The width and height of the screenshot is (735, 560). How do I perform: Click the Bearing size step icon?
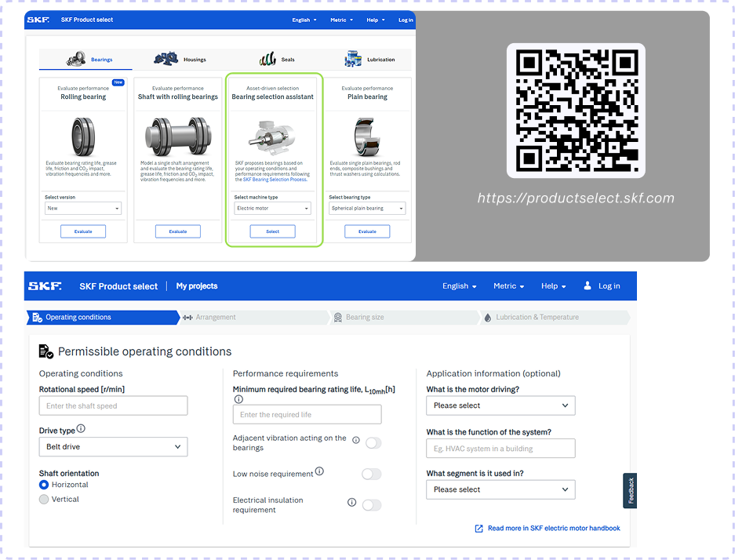[337, 318]
